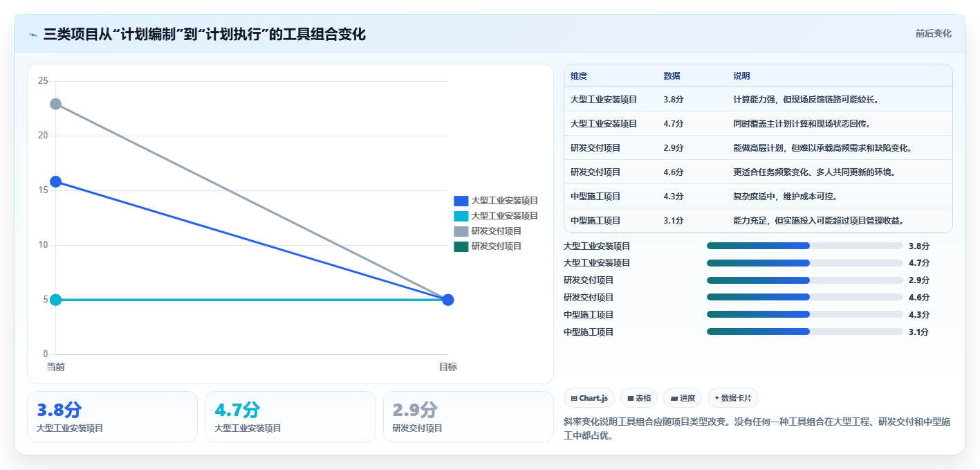Click the 当前 x-axis label

pos(56,367)
